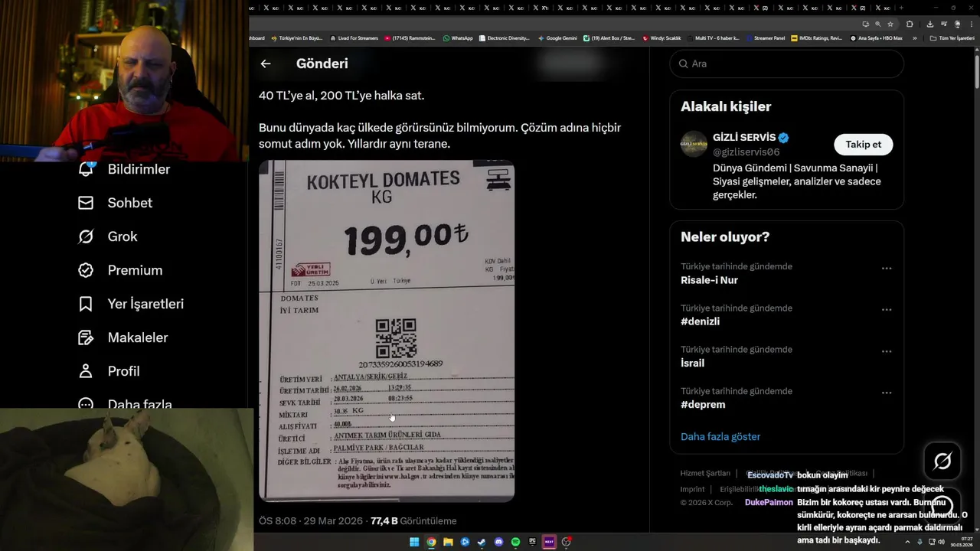Go back with the arrow beside Gönderi
This screenshot has width=980, height=551.
coord(266,64)
